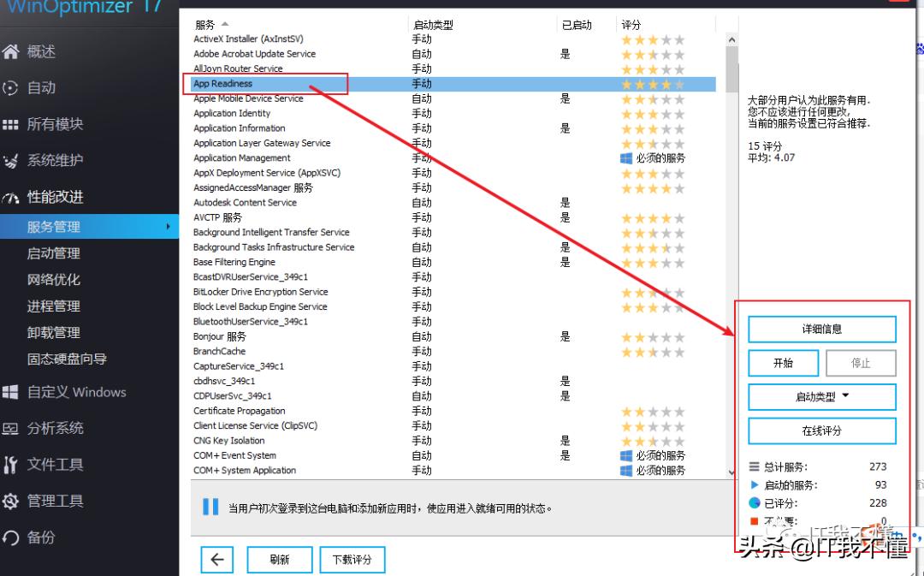The width and height of the screenshot is (924, 576).
Task: Open the 启动类型 dropdown
Action: tap(821, 396)
